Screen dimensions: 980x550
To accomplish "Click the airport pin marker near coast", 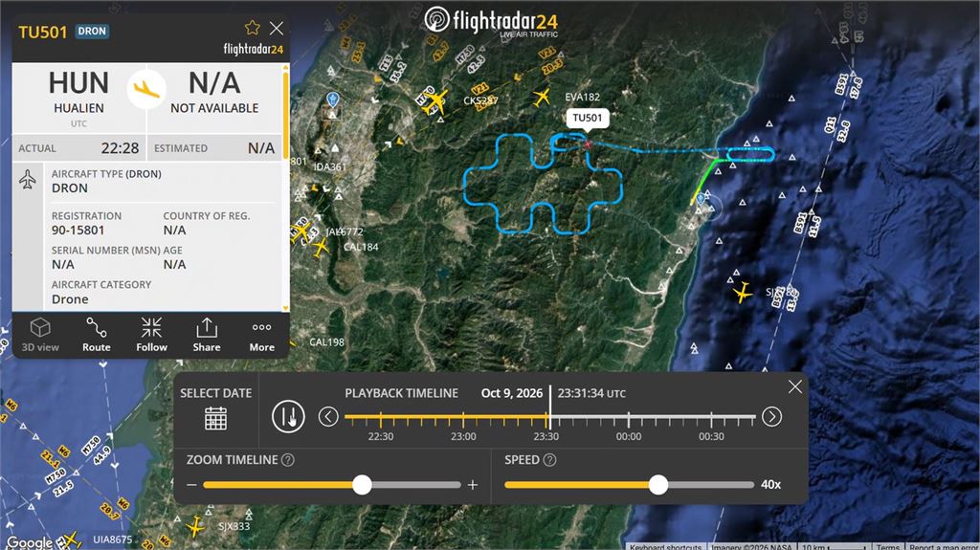I will pyautogui.click(x=701, y=199).
